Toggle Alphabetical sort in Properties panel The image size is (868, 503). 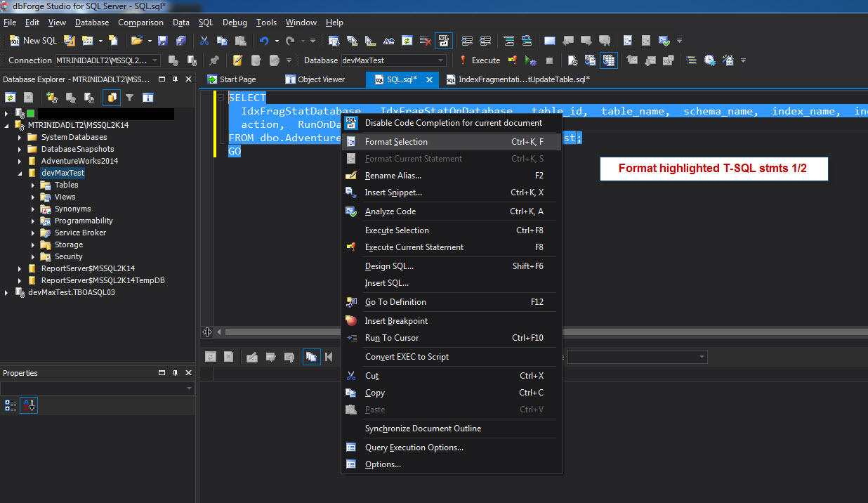(x=29, y=405)
